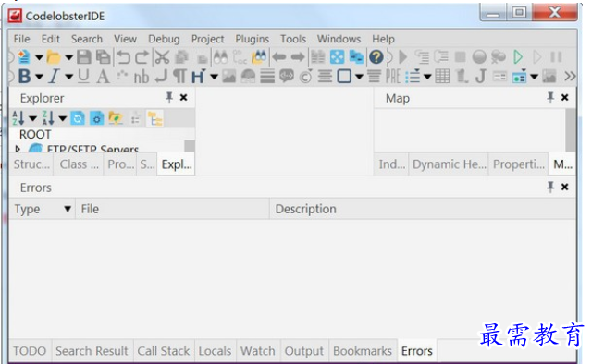Screen dimensions: 592x364
Task: Toggle the Map panel pin
Action: 550,98
